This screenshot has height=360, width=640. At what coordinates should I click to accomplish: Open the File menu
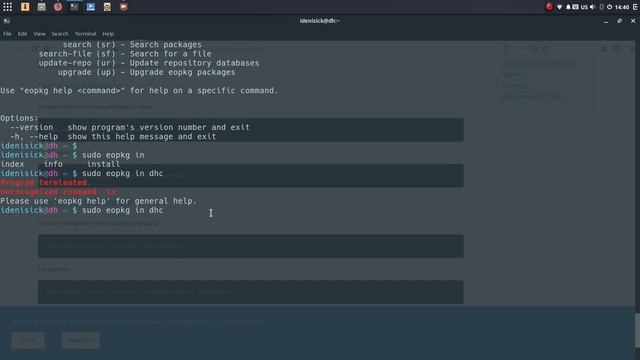[x=7, y=34]
